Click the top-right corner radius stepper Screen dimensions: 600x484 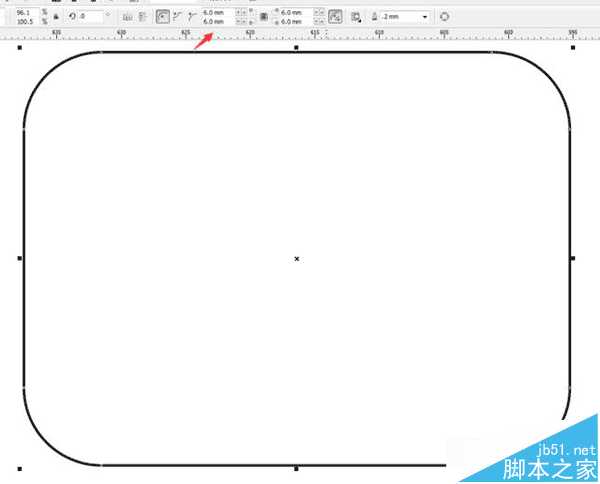(318, 13)
